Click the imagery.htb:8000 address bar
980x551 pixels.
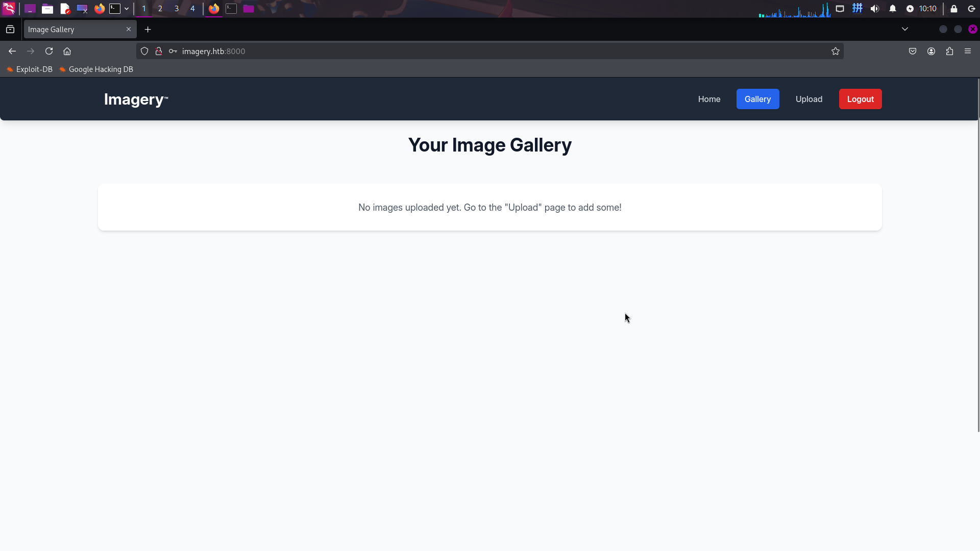point(459,51)
